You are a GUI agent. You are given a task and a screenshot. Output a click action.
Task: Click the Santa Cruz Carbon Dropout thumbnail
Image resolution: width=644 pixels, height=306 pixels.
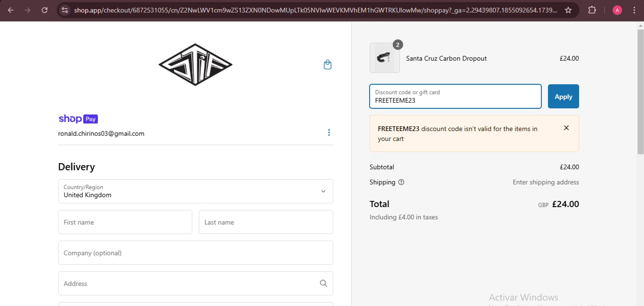[385, 58]
